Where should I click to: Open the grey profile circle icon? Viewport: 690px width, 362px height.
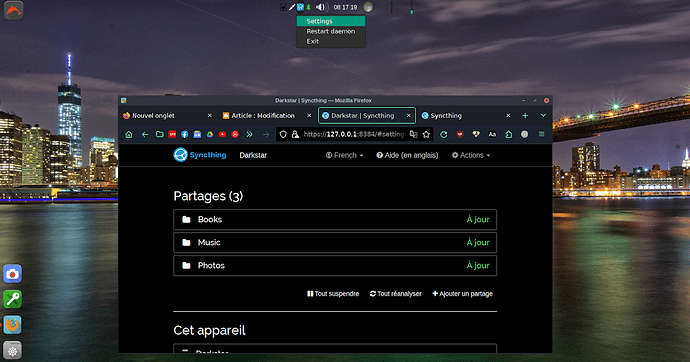pos(525,135)
